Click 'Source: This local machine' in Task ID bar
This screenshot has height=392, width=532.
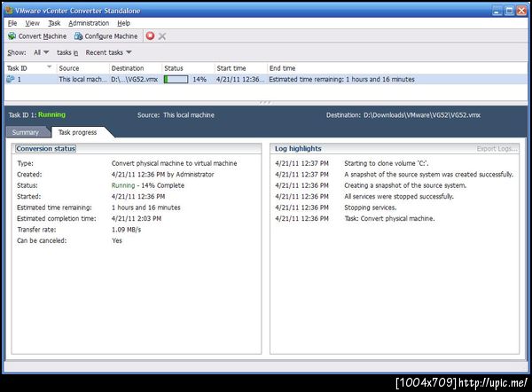point(176,115)
